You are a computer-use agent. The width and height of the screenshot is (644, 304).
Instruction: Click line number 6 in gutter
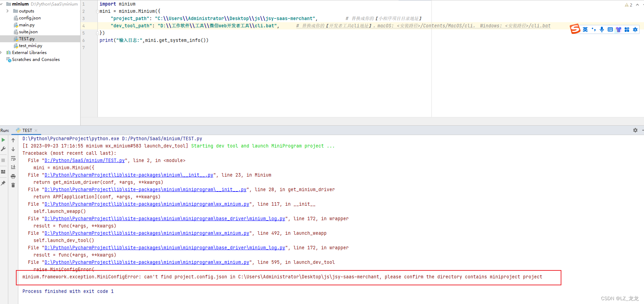[84, 41]
